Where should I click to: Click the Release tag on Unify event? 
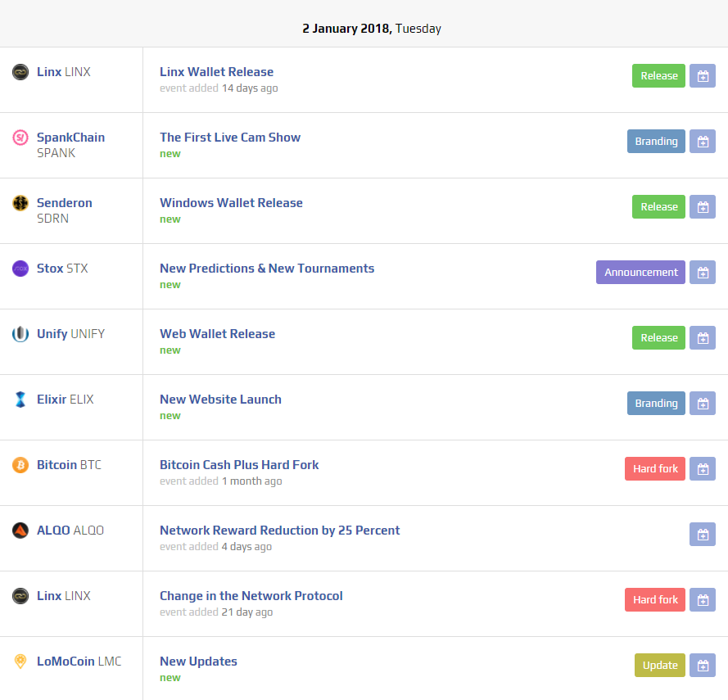(658, 337)
